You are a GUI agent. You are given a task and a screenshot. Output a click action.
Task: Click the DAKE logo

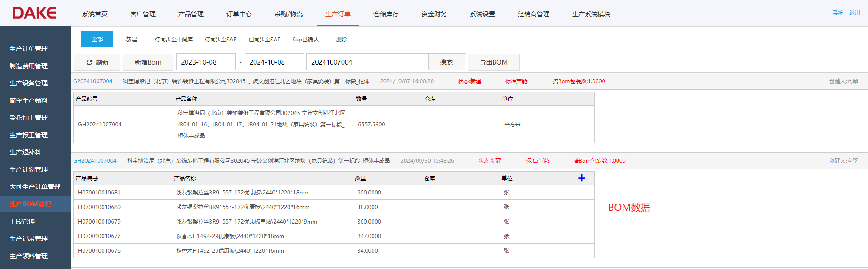click(34, 13)
